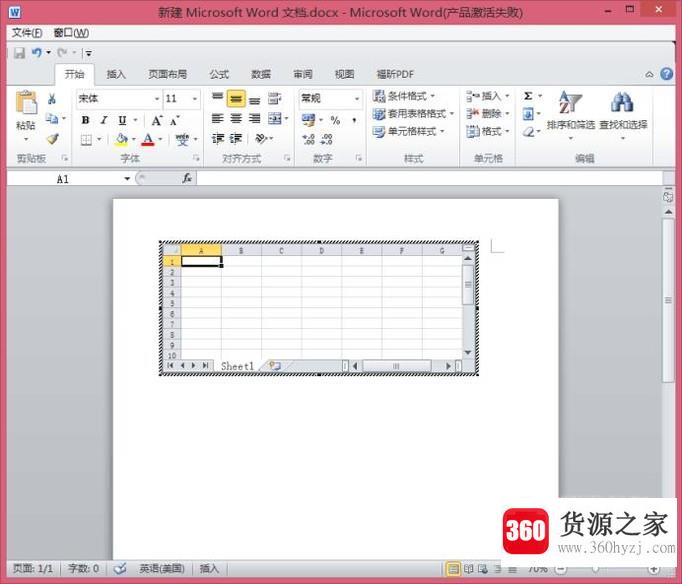
Task: Select the Sheet1 worksheet tab
Action: click(237, 366)
